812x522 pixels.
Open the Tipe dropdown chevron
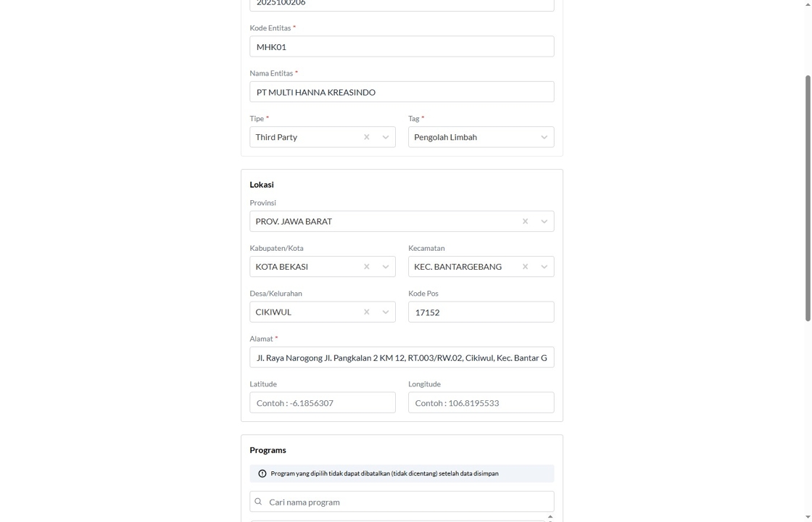[x=386, y=137]
